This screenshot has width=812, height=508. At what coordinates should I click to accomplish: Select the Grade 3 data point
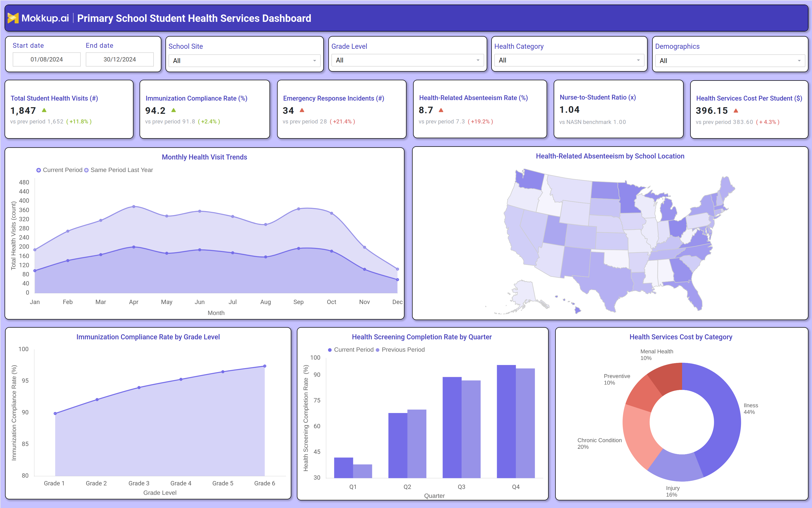(x=139, y=387)
